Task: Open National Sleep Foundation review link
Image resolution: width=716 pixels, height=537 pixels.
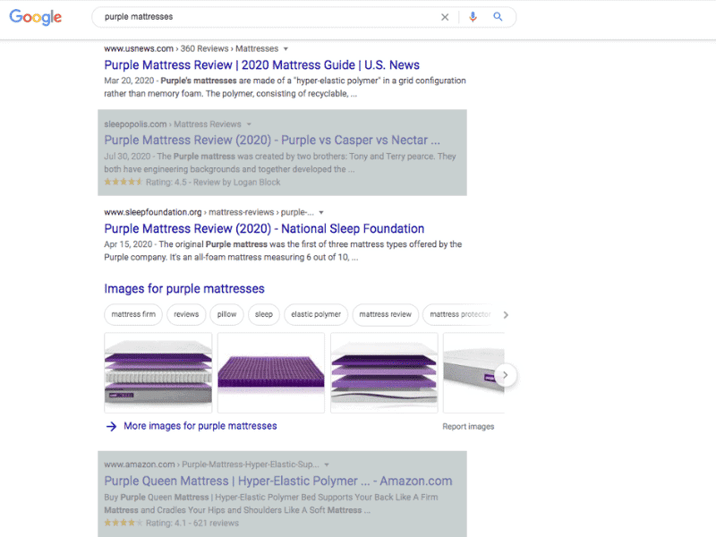Action: pos(264,228)
